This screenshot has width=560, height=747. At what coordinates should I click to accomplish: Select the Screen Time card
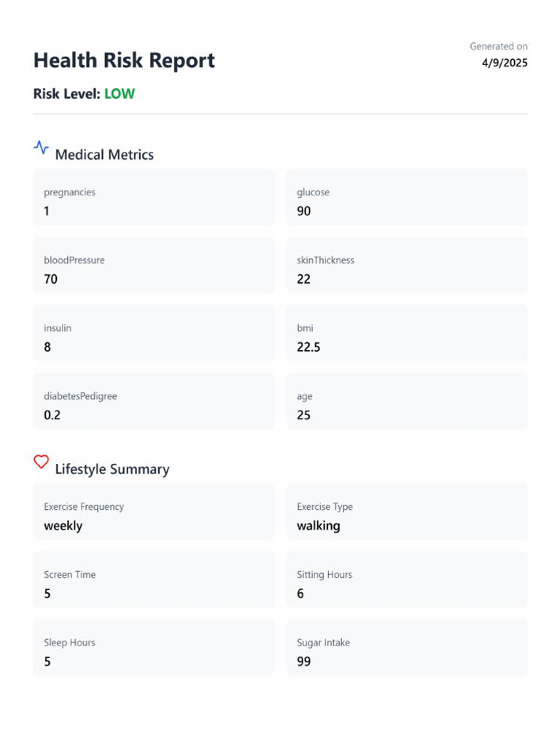point(154,579)
